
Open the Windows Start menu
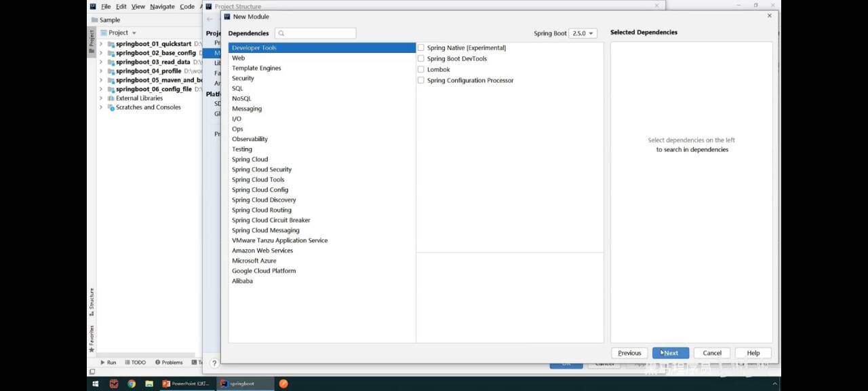coord(96,384)
